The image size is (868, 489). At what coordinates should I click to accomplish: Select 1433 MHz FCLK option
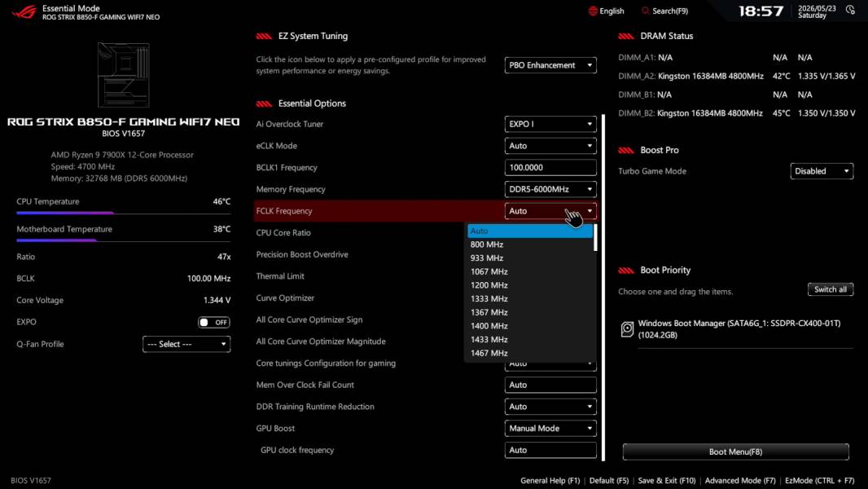(530, 340)
